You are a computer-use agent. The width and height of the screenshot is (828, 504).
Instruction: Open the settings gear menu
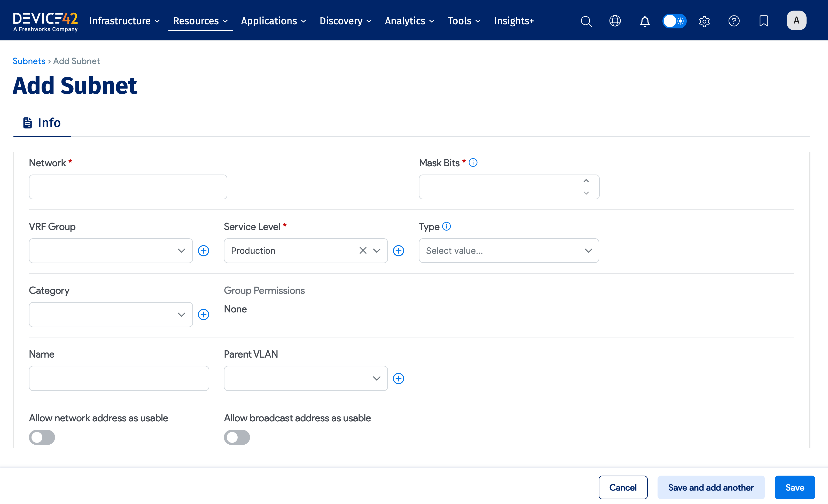point(704,21)
